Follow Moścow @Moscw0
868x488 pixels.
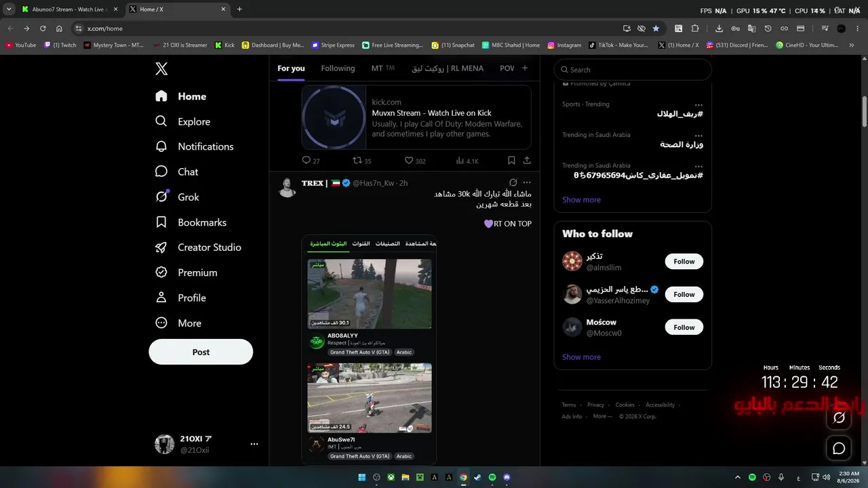[684, 327]
